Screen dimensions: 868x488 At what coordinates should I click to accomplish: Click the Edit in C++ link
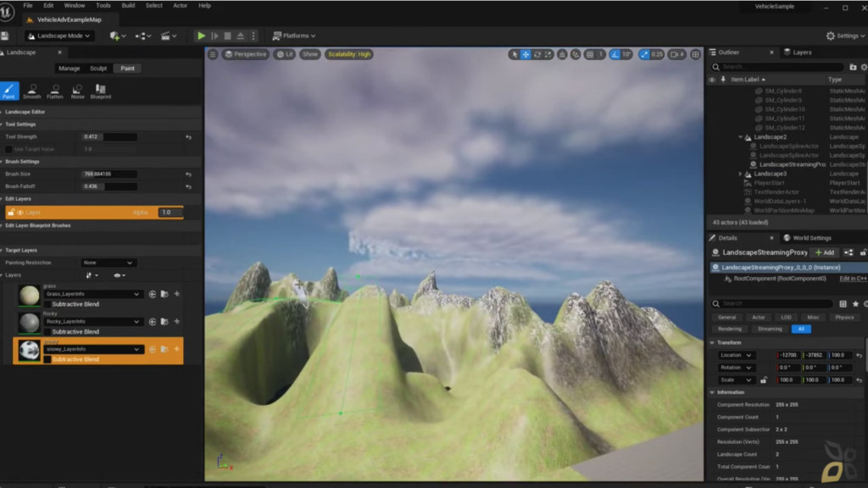tap(853, 279)
